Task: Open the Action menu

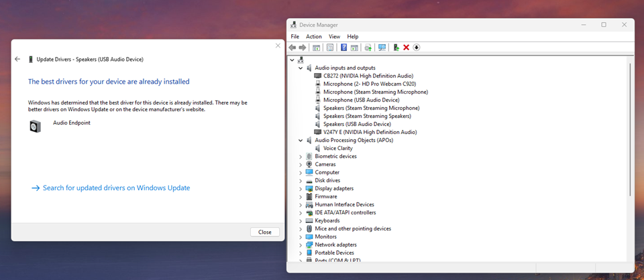Action: [314, 36]
